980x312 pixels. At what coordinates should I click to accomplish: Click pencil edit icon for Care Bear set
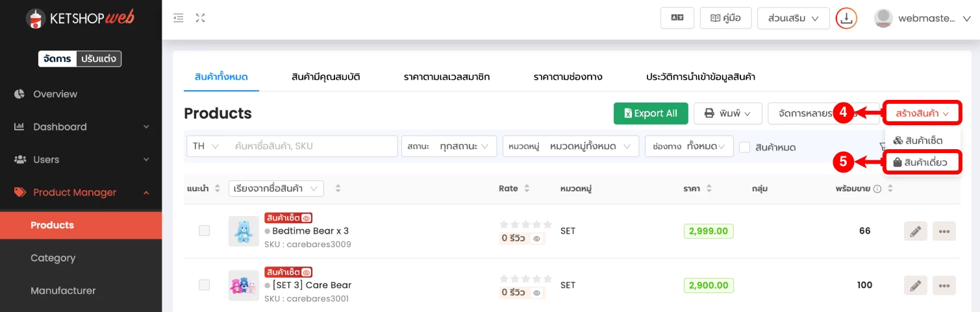[915, 285]
